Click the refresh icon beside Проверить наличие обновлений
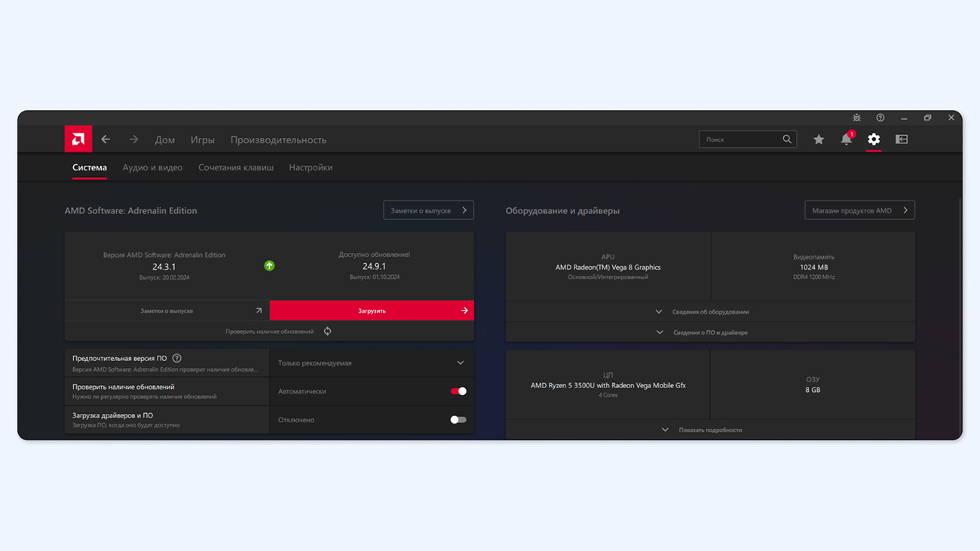Image resolution: width=980 pixels, height=551 pixels. click(327, 332)
